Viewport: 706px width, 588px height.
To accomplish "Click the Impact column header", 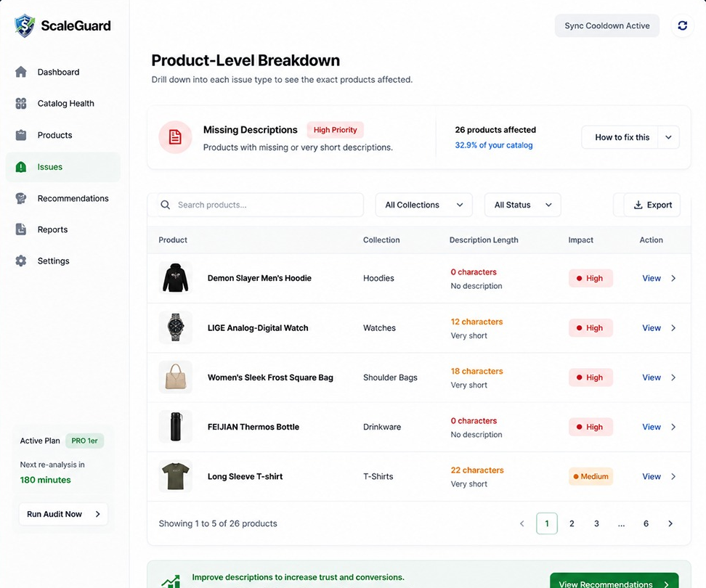I will 580,240.
